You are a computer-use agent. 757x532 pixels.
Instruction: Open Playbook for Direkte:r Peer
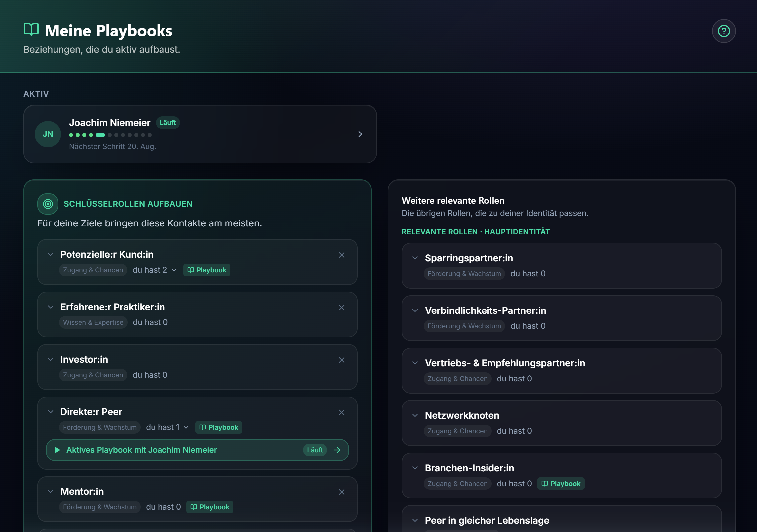219,427
